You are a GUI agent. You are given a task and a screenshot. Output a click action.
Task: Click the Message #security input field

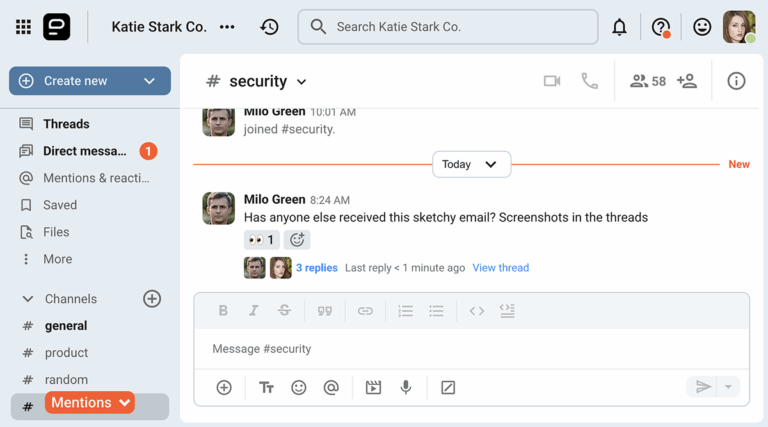[x=470, y=349]
